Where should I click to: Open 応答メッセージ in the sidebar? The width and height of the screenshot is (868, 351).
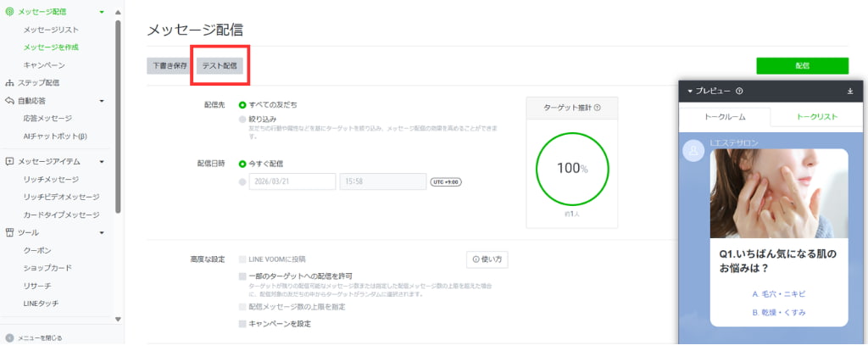click(x=47, y=119)
